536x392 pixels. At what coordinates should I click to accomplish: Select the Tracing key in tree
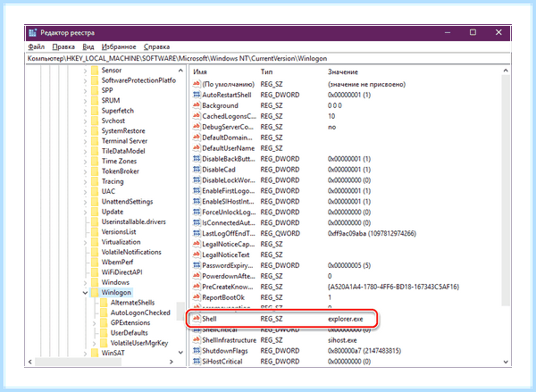point(113,181)
